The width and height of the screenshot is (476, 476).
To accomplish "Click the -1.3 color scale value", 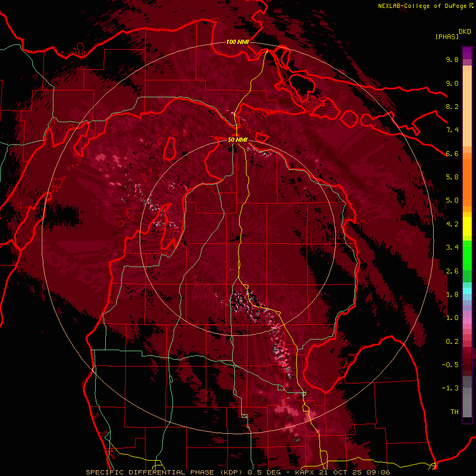I will (x=450, y=388).
